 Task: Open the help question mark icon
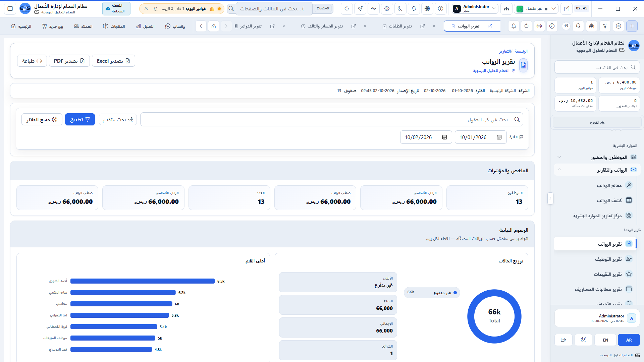(440, 9)
